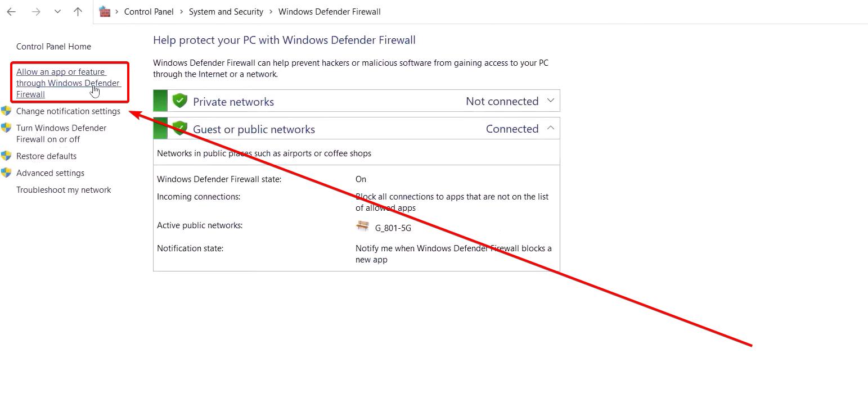Click Windows Defender Firewall state label

point(219,179)
